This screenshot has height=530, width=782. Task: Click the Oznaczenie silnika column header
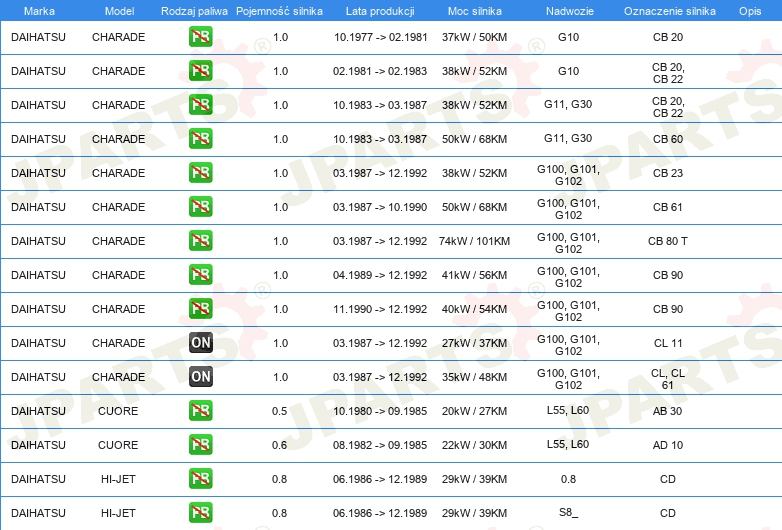coord(669,11)
